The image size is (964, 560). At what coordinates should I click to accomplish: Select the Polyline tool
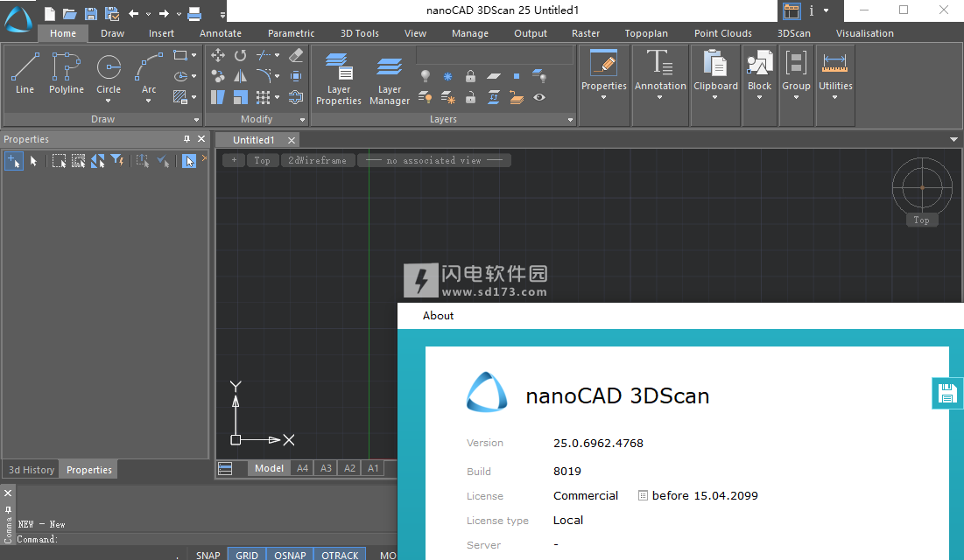click(67, 73)
